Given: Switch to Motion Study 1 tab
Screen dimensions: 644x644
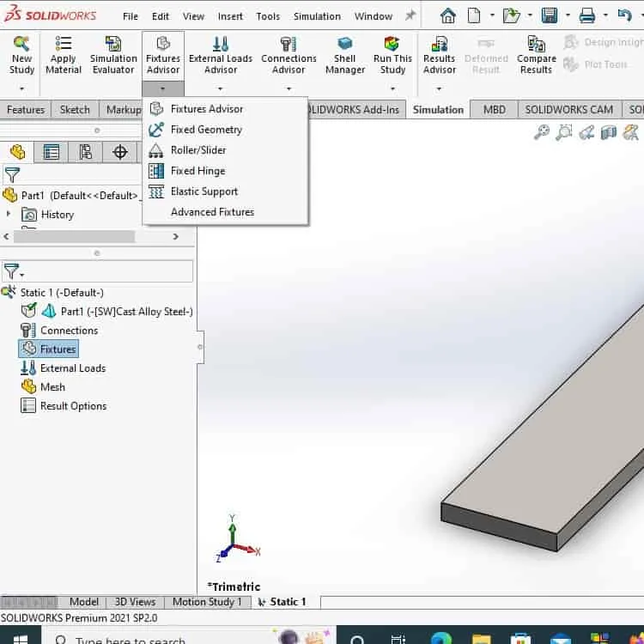Looking at the screenshot, I should [x=207, y=602].
